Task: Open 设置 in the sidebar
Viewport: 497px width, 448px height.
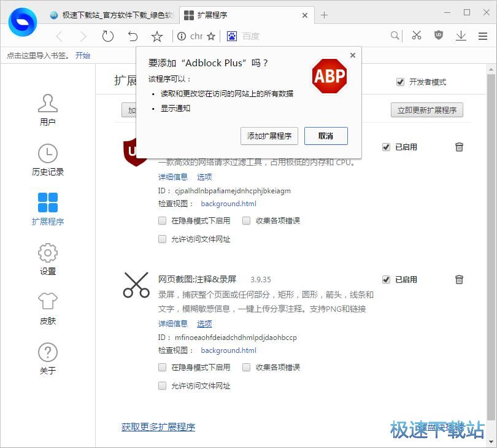Action: click(x=48, y=260)
